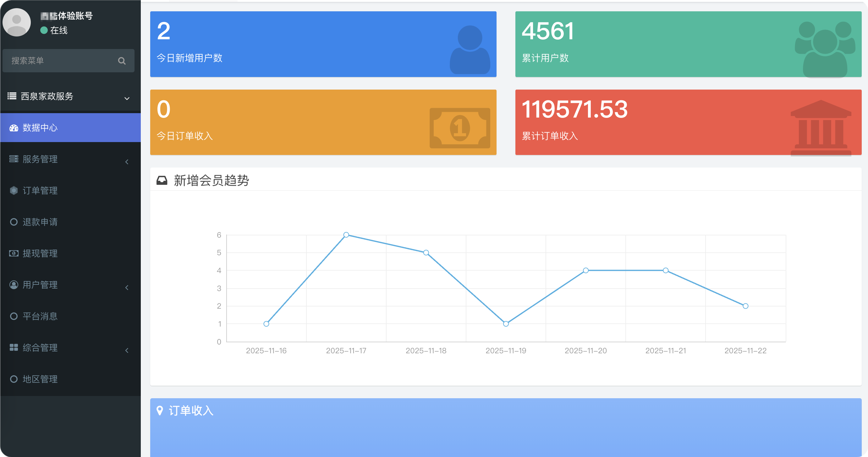This screenshot has height=457, width=868.
Task: Click the dashboard icon beside 数据中心
Action: click(x=14, y=128)
